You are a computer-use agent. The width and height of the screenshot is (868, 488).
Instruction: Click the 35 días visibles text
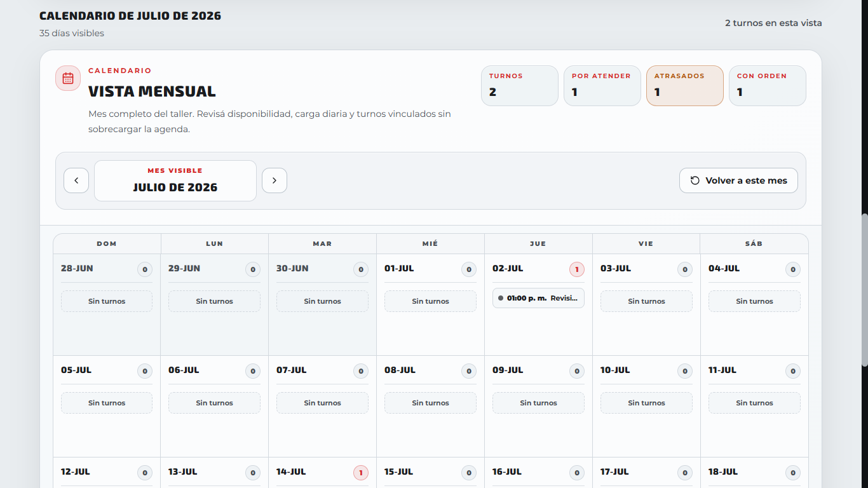[72, 33]
